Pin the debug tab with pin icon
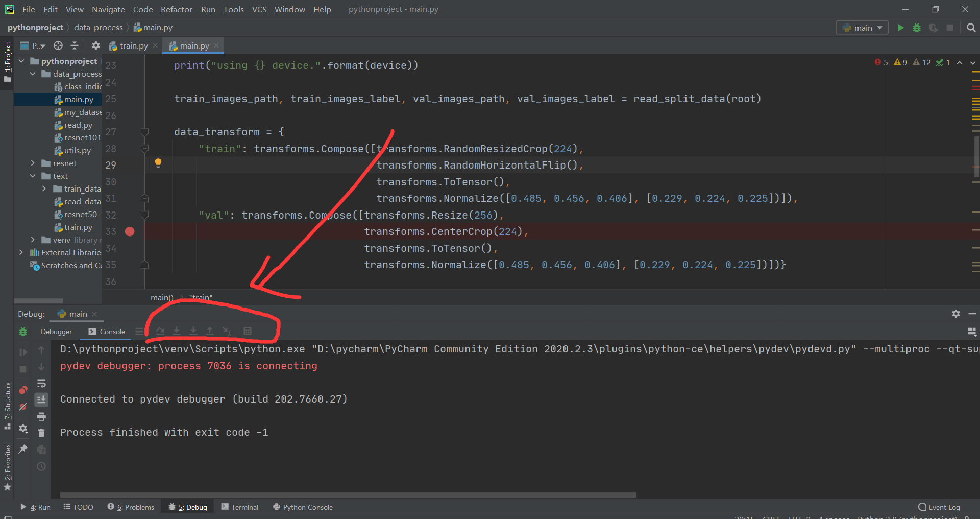This screenshot has width=980, height=519. pos(23,449)
